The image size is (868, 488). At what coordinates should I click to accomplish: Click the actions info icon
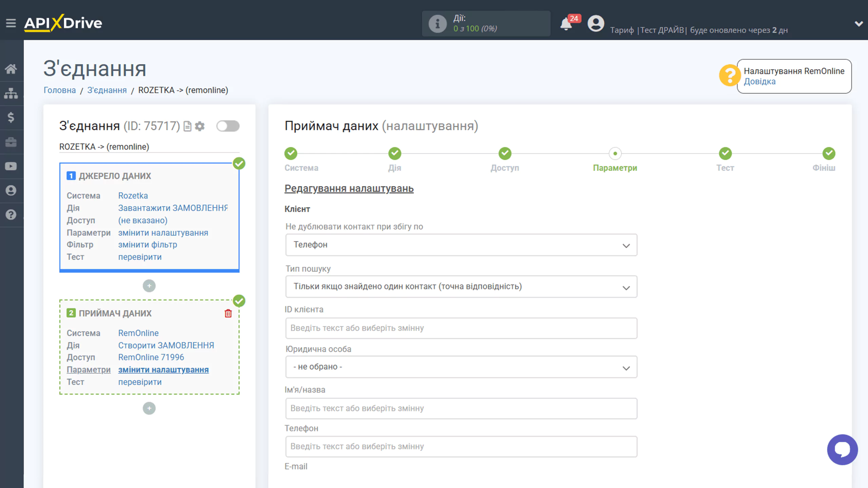(437, 24)
